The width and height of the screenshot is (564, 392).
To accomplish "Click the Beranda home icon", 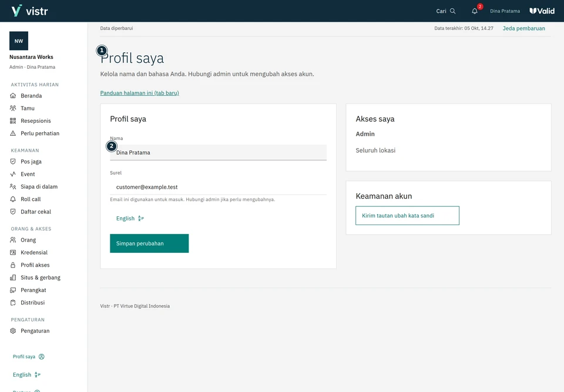I will point(13,96).
